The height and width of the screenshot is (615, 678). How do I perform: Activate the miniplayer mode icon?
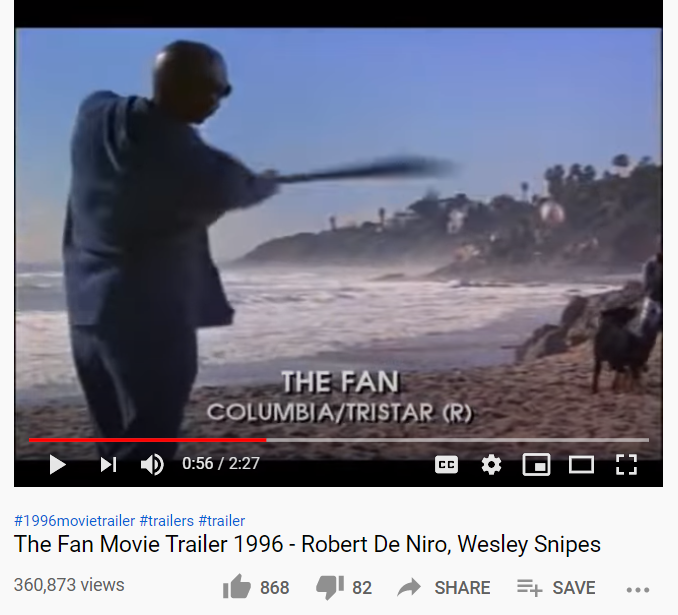click(x=536, y=465)
